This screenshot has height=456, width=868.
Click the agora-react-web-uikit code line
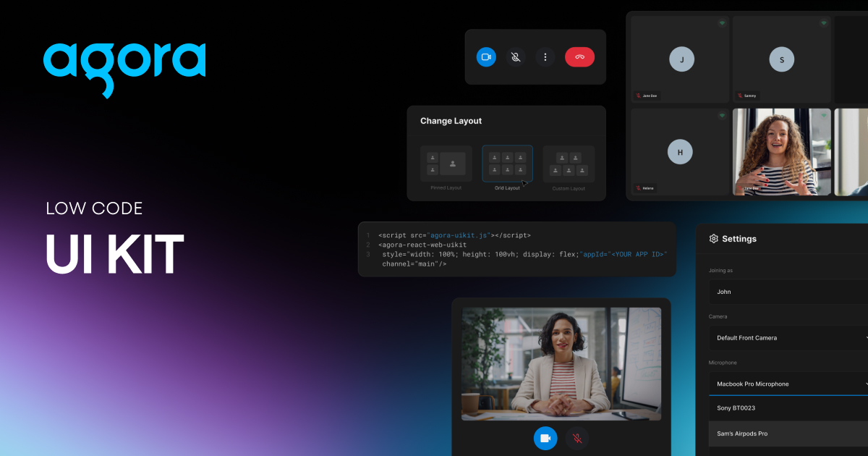pyautogui.click(x=422, y=245)
